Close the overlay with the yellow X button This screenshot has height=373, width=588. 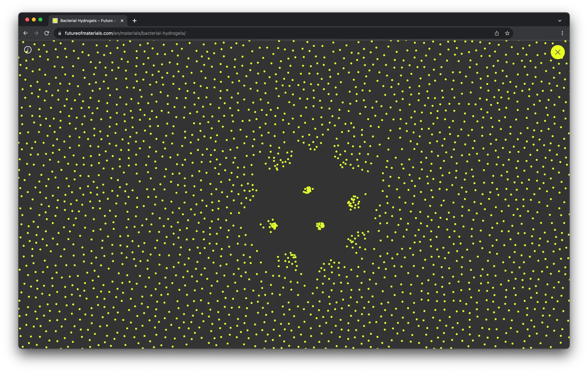(557, 52)
